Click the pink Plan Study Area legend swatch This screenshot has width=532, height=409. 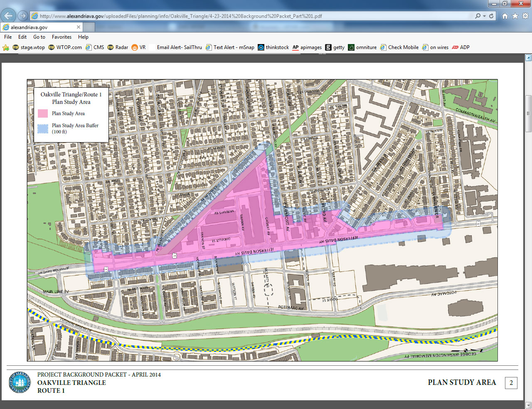[x=43, y=113]
